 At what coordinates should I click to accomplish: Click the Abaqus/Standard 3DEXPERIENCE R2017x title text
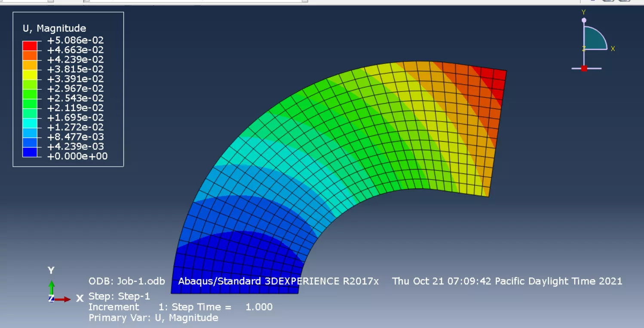pyautogui.click(x=278, y=281)
